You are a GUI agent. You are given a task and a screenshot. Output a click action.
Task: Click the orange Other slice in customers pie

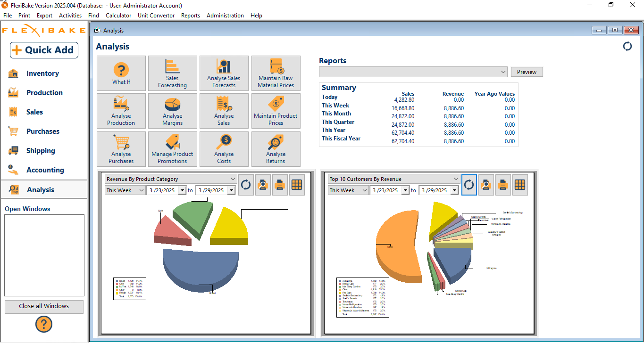pyautogui.click(x=399, y=245)
